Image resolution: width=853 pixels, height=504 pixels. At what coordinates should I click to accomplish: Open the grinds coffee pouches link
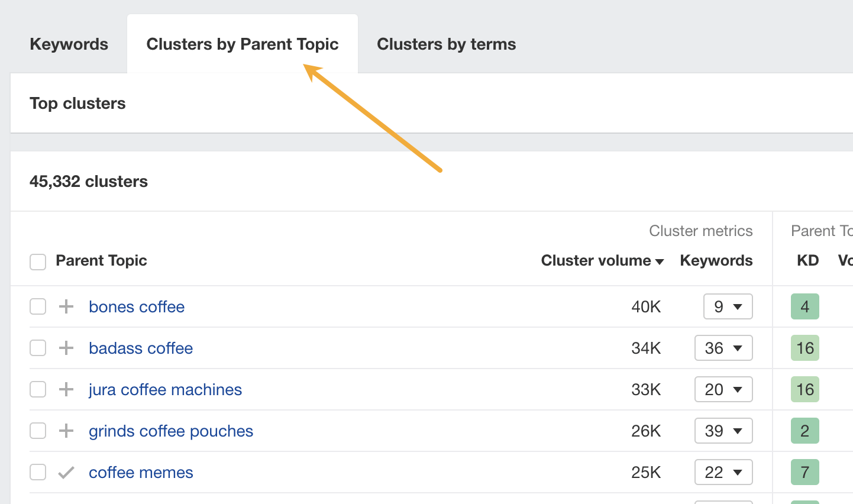click(170, 431)
